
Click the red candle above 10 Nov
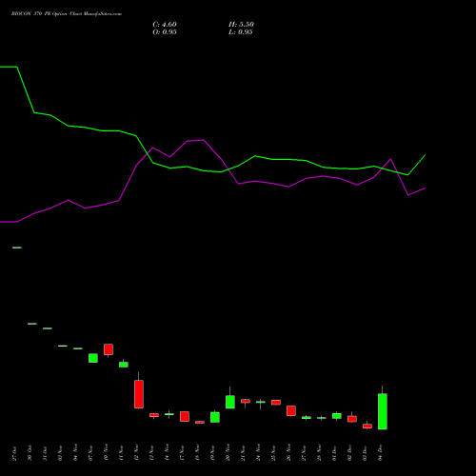(x=109, y=349)
